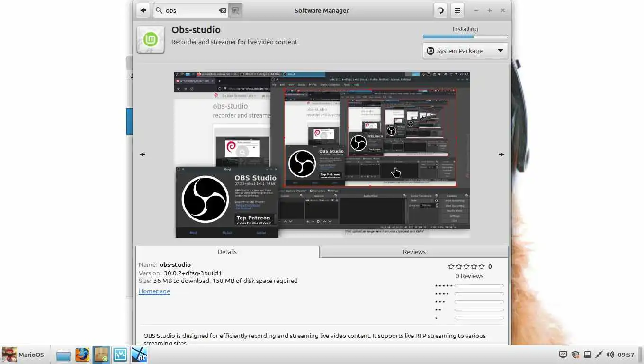Image resolution: width=644 pixels, height=364 pixels.
Task: Switch to the Reviews tab
Action: coord(414,252)
